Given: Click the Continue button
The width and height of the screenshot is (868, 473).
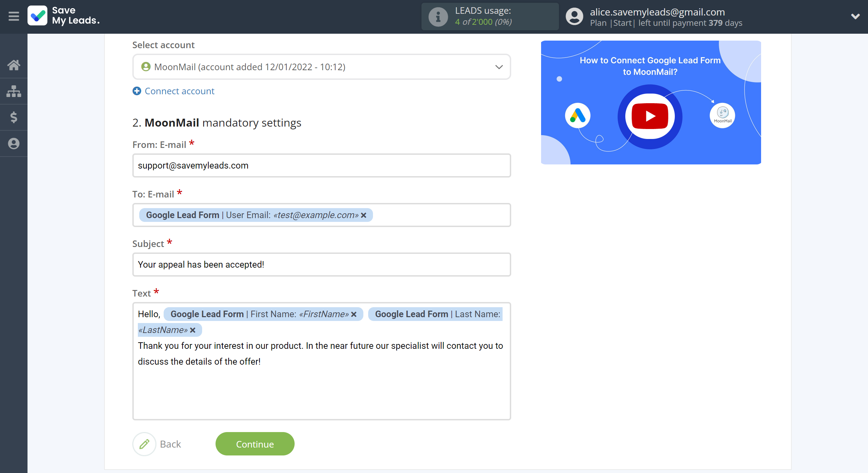Looking at the screenshot, I should (255, 443).
